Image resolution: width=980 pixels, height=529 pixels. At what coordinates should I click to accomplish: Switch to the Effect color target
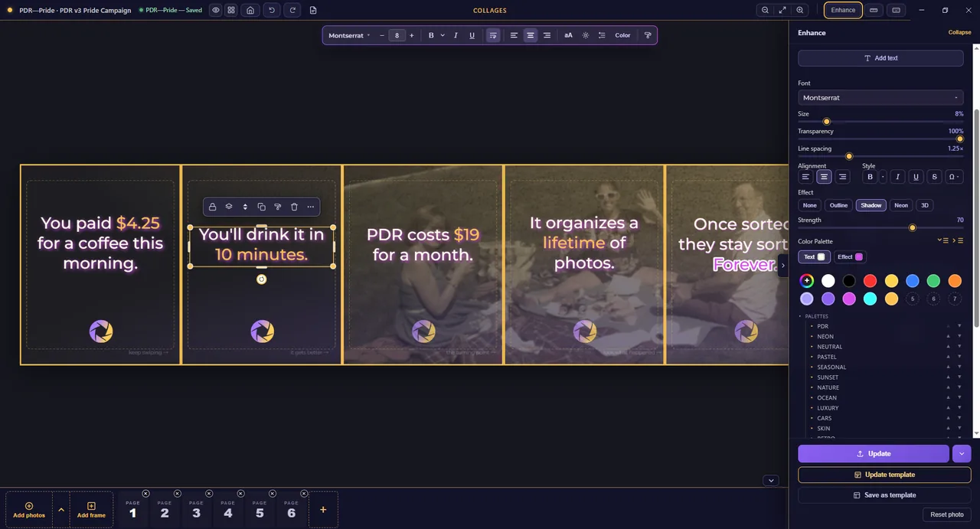[x=850, y=256]
